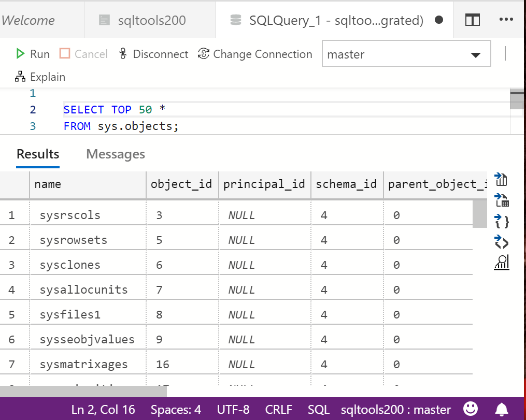Open more editor actions menu

coord(506,19)
